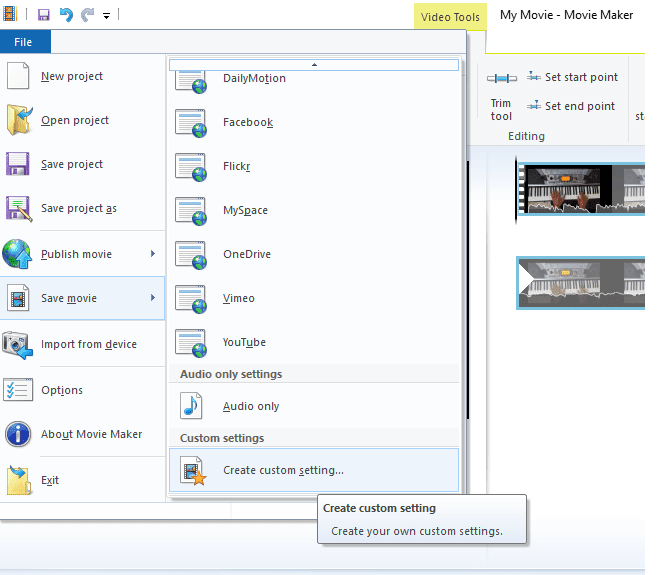Click the Import from device camera icon
The image size is (670, 575).
(18, 345)
